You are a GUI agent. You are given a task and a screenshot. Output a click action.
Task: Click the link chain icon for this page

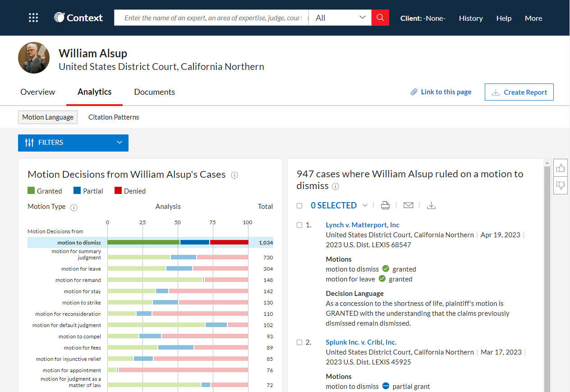tap(414, 92)
